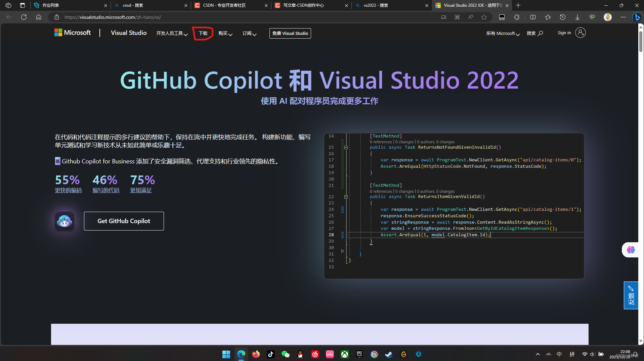Expand the 订阅 dropdown menu

pyautogui.click(x=249, y=33)
